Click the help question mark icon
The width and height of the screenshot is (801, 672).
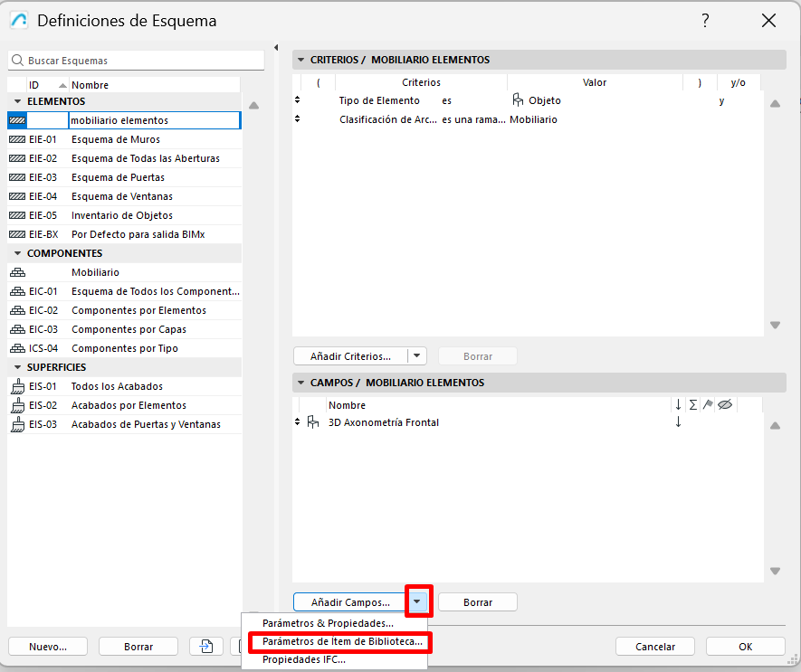point(705,21)
